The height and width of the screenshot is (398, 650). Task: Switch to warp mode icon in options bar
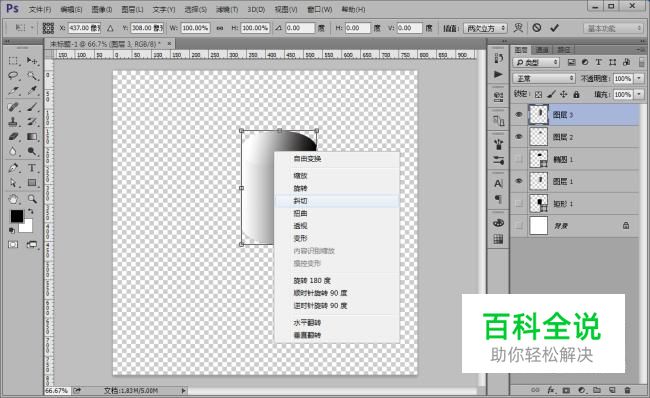518,28
